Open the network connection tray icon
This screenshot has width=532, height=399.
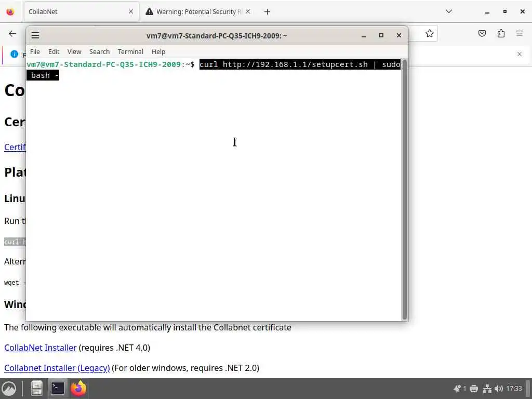tap(487, 389)
